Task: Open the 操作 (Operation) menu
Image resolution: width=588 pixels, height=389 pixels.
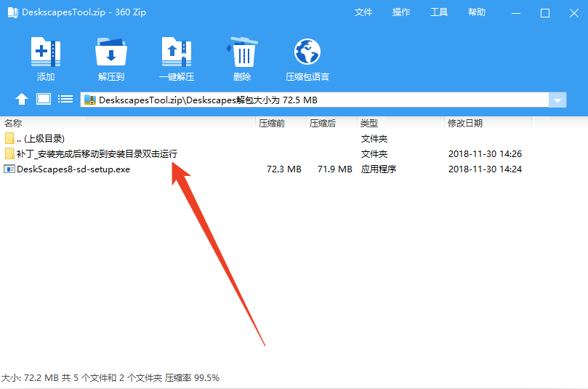Action: click(401, 12)
